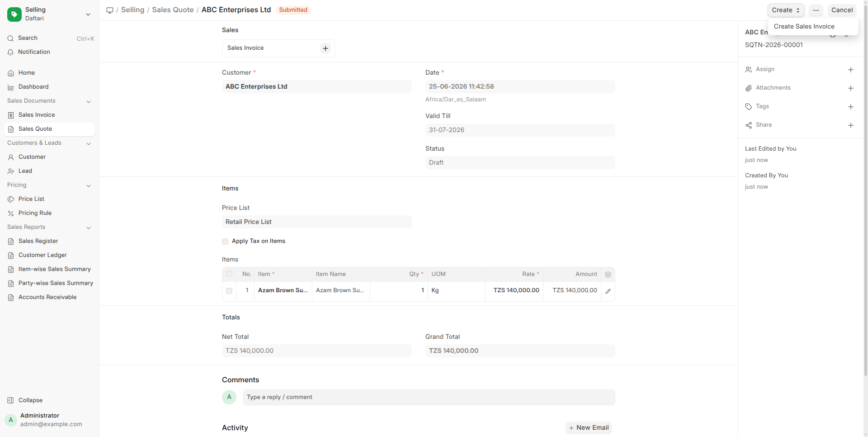Navigate to Selling breadcrumb

pos(132,10)
